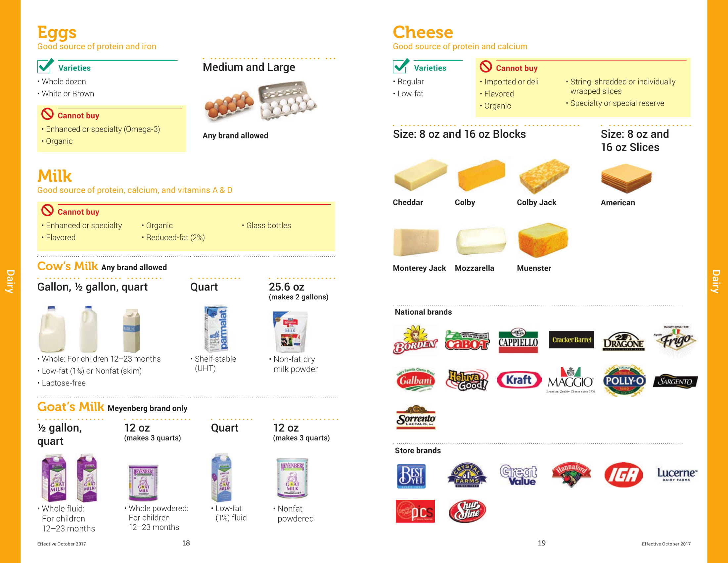Image resolution: width=728 pixels, height=563 pixels.
Task: Click the brown eggs carton image
Action: (x=229, y=105)
